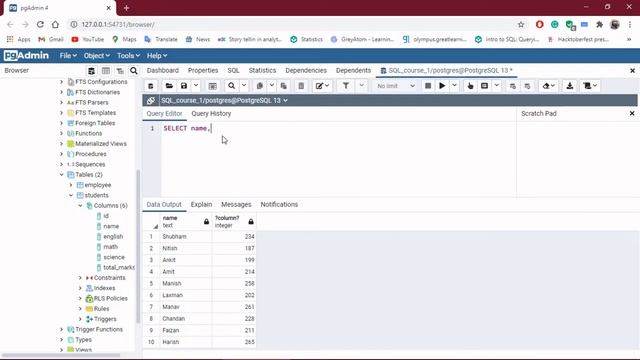Open the Edit pencil toolbar dropdown
The width and height of the screenshot is (640, 360).
[x=322, y=86]
